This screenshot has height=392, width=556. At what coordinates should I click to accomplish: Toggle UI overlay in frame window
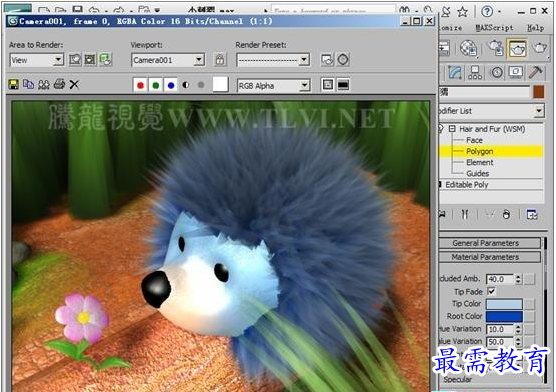(328, 85)
